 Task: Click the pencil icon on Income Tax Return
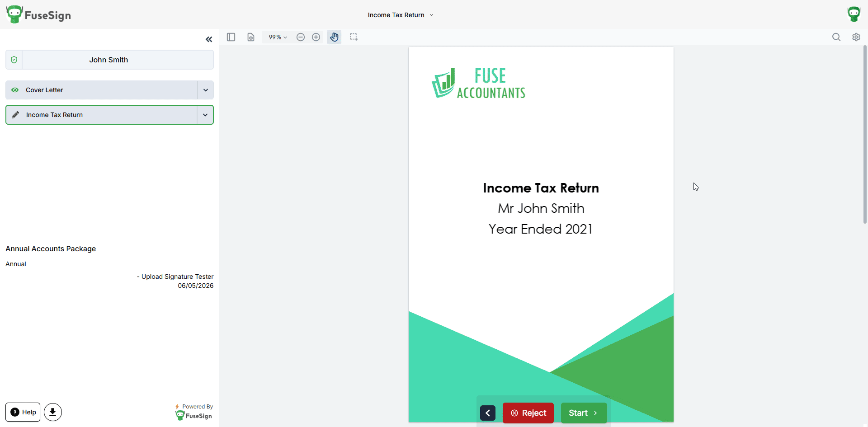click(x=15, y=115)
